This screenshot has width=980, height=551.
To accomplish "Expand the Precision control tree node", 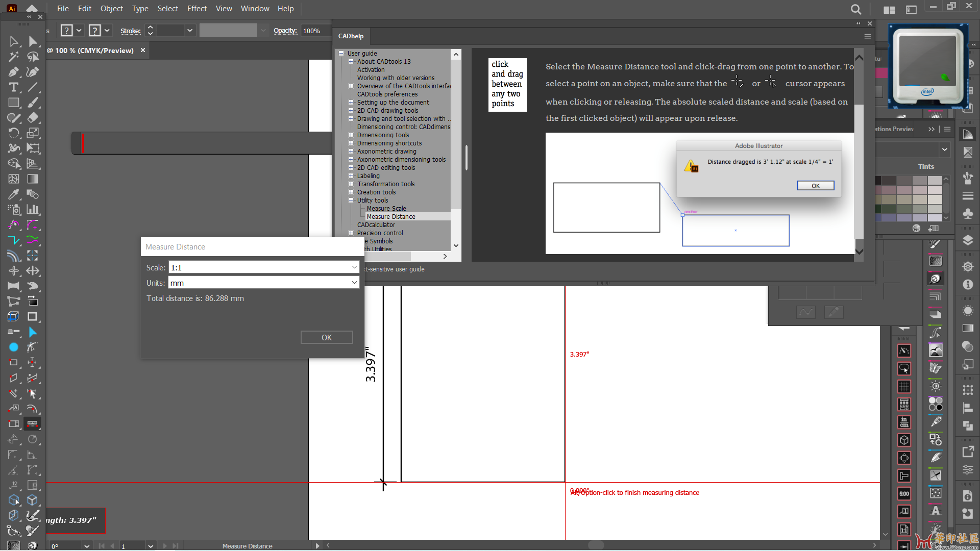I will click(351, 233).
